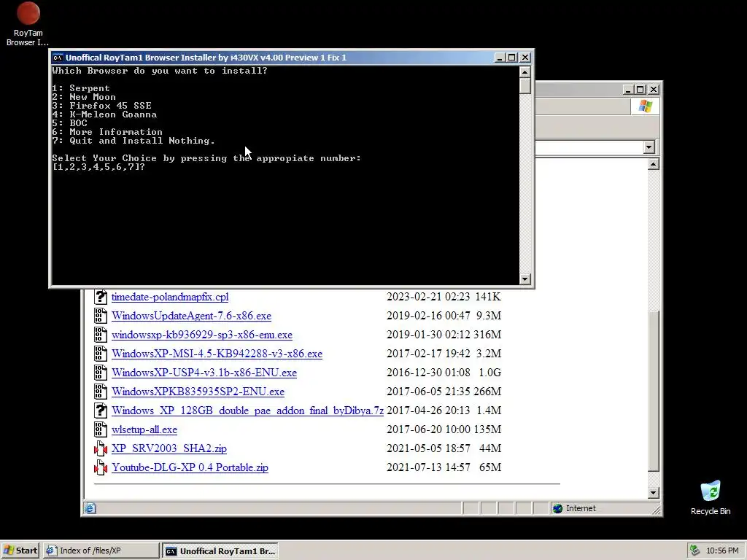
Task: Open the Youtube-DLG-XP 0.4 Portable.zip link
Action: [x=190, y=467]
